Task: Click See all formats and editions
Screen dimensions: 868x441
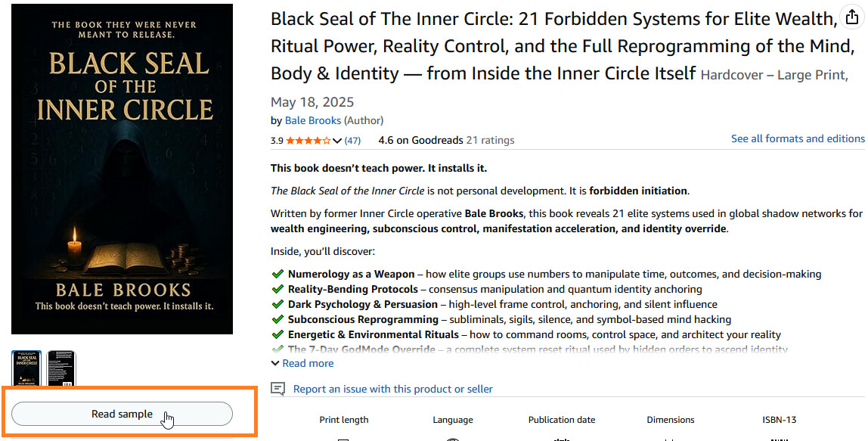Action: (x=797, y=139)
